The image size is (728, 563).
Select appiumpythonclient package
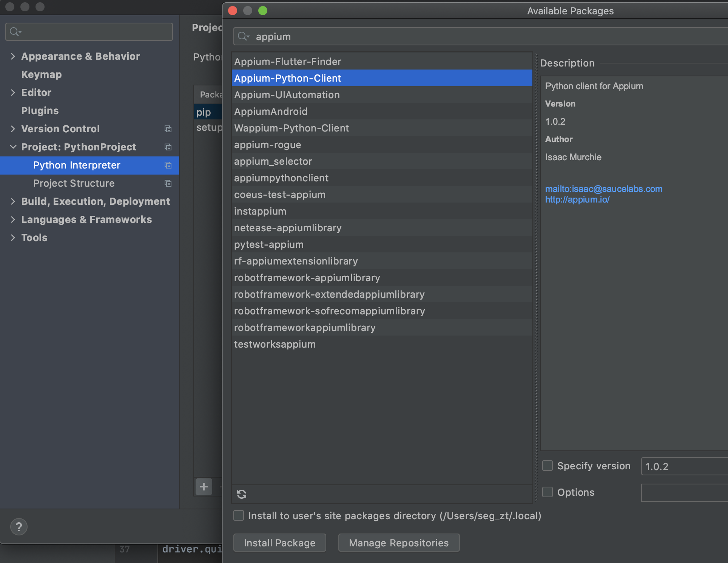[x=382, y=178]
